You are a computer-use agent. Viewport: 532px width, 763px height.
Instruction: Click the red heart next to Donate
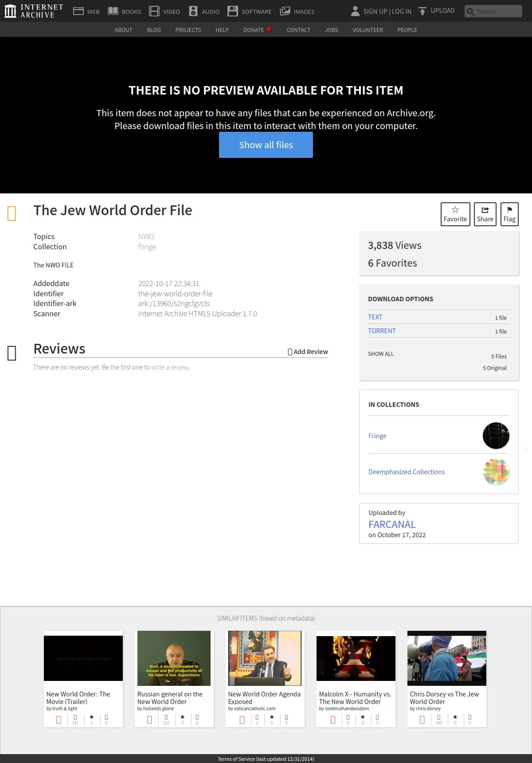[269, 29]
